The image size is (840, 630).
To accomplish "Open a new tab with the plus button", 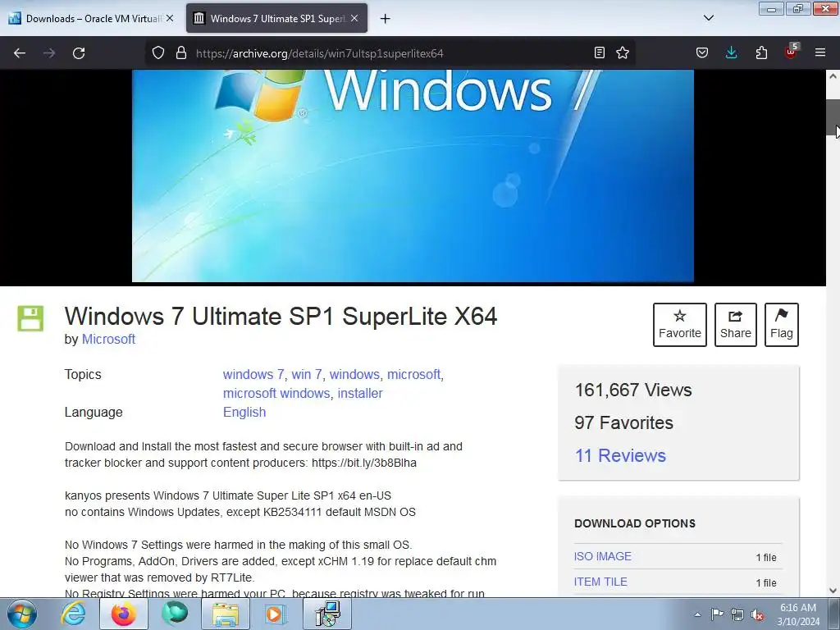I will [385, 19].
